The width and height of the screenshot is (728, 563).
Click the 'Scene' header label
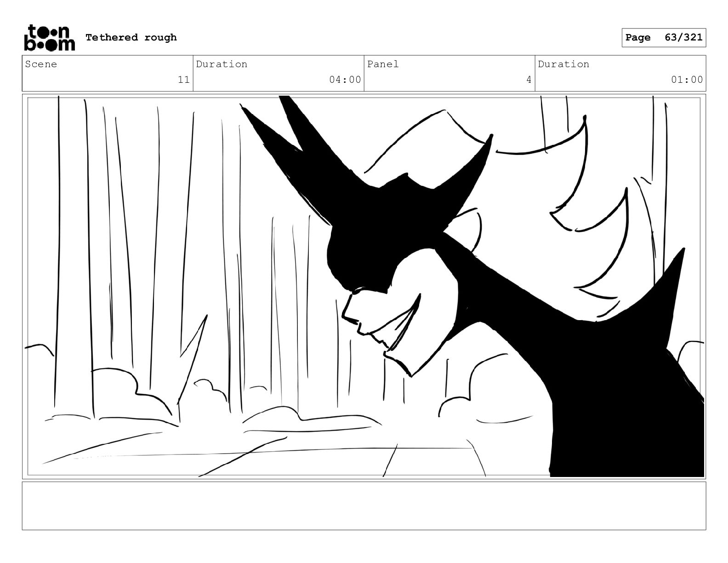pyautogui.click(x=41, y=64)
